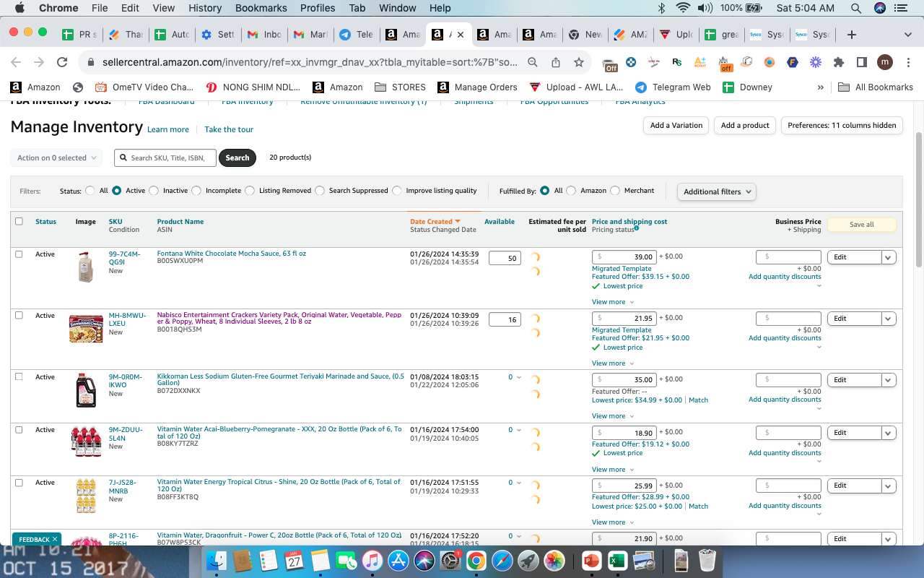The width and height of the screenshot is (924, 578).
Task: Open Finder from the Dock
Action: pyautogui.click(x=217, y=561)
